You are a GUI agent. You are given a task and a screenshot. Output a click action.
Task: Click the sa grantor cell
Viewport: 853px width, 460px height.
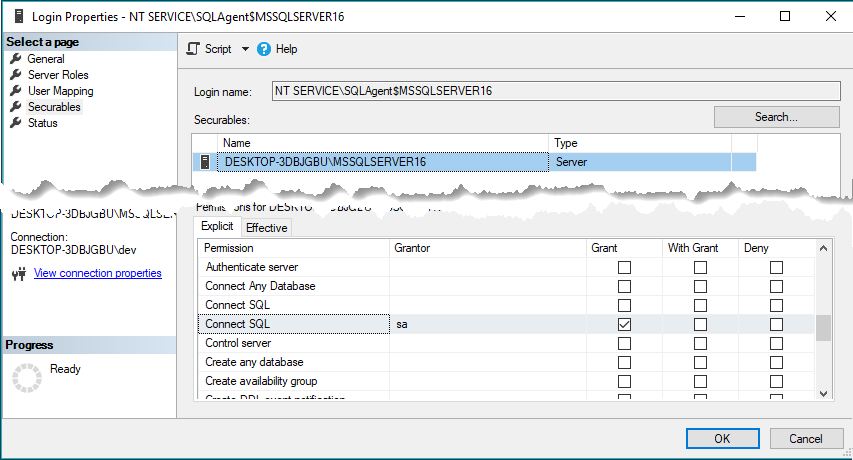click(488, 324)
